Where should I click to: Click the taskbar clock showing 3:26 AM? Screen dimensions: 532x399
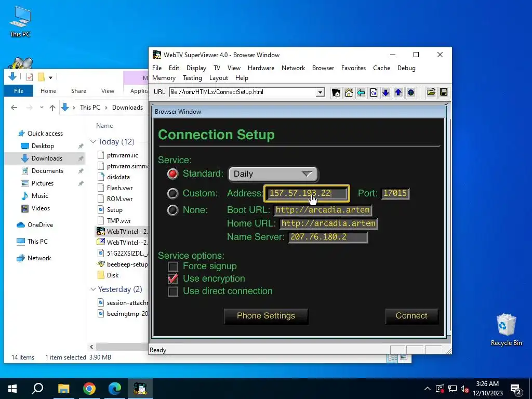pos(487,389)
